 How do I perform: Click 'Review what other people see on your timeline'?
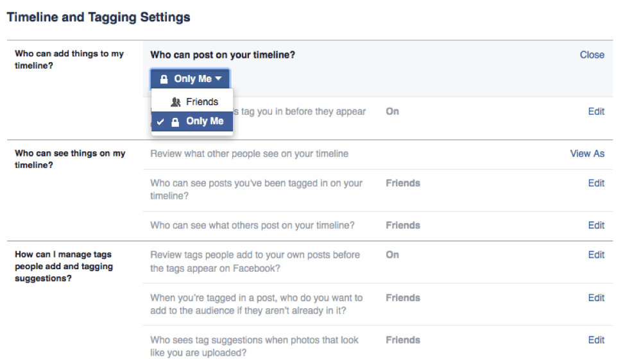(x=249, y=154)
